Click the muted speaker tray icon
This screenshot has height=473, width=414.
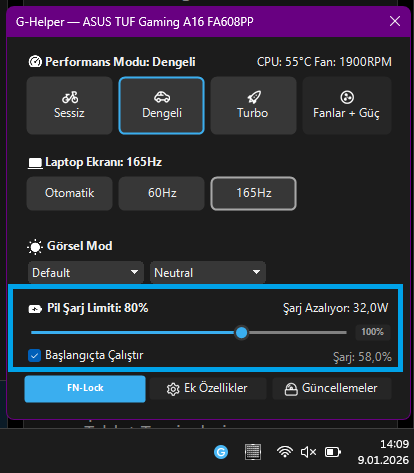tap(308, 452)
